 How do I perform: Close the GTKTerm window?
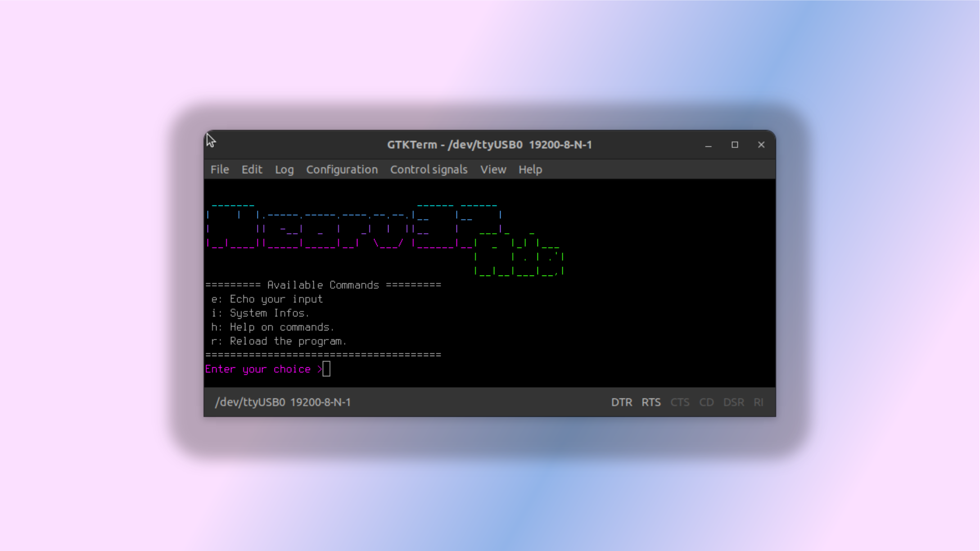point(761,145)
